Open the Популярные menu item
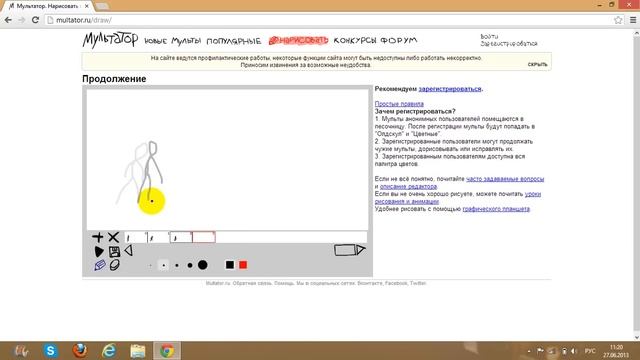This screenshot has height=360, width=640. coord(233,41)
